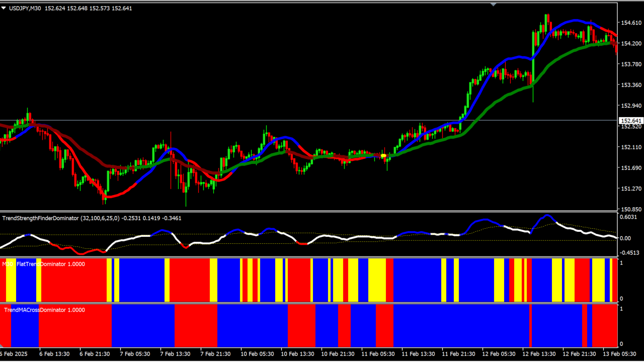Click the 10 Feb 21:30 time label
This screenshot has width=644, height=362.
(338, 354)
